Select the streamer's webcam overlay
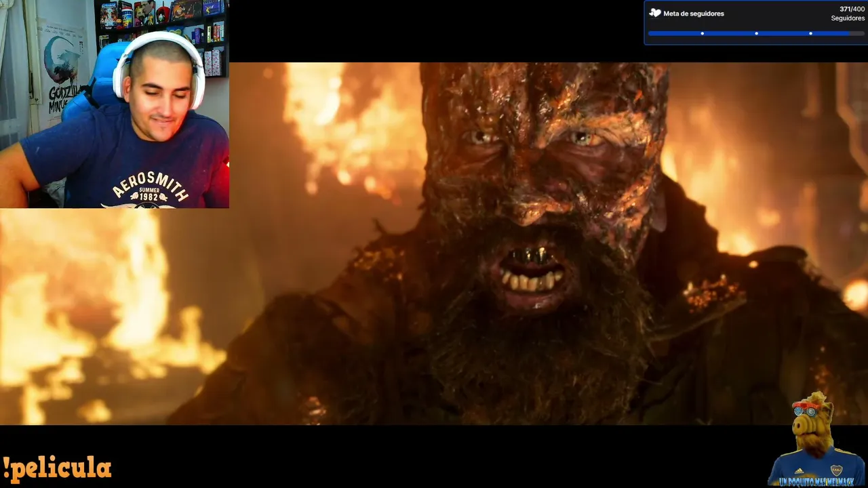The image size is (868, 488). (115, 104)
